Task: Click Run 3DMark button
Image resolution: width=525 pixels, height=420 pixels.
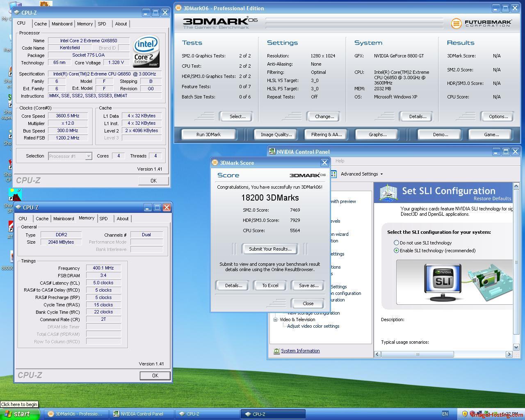Action: point(208,135)
